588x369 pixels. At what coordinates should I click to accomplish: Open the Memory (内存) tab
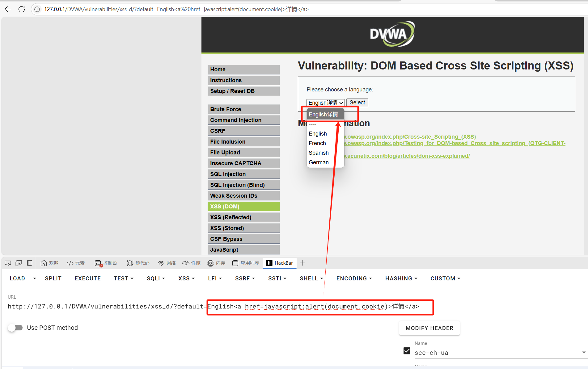pos(216,263)
